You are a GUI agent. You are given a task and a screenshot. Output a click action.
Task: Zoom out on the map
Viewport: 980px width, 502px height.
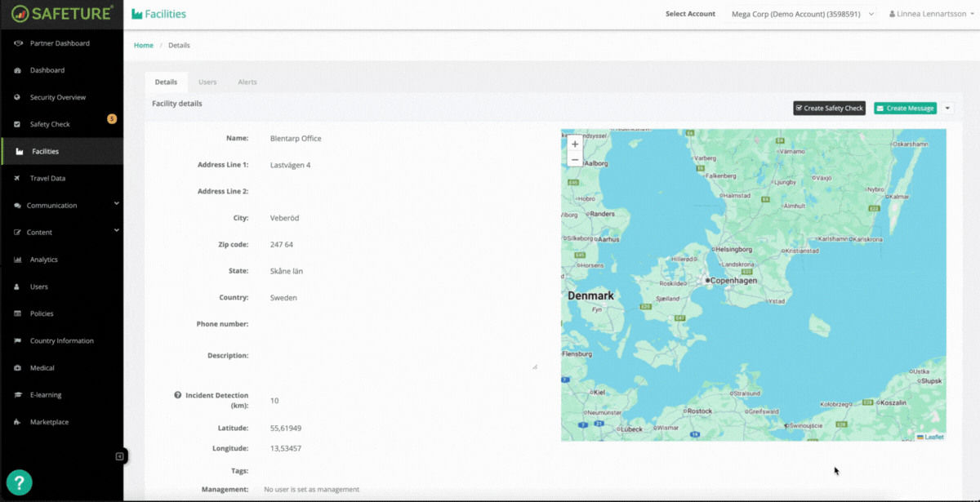[x=575, y=159]
